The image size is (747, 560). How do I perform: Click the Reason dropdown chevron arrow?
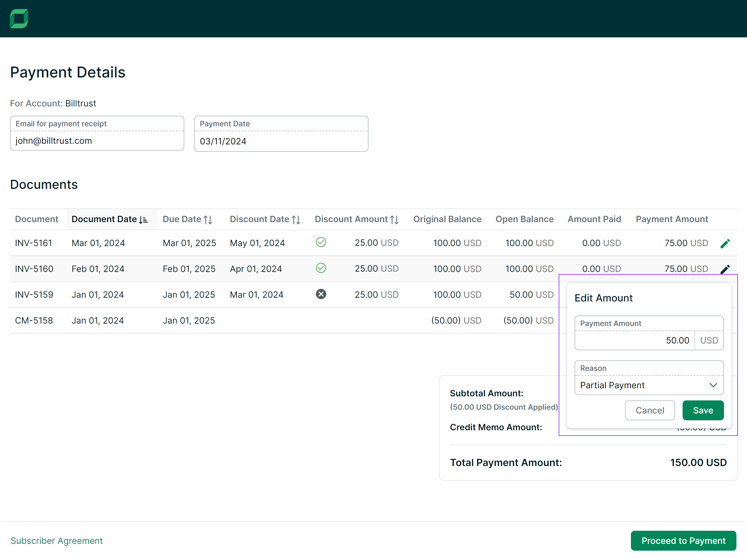click(x=713, y=385)
